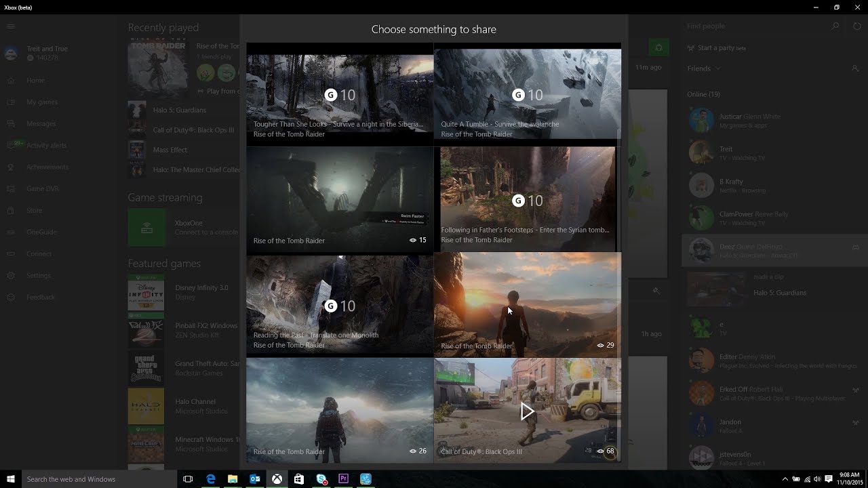This screenshot has width=868, height=488.
Task: Select friend Treit watching TV
Action: 774,153
